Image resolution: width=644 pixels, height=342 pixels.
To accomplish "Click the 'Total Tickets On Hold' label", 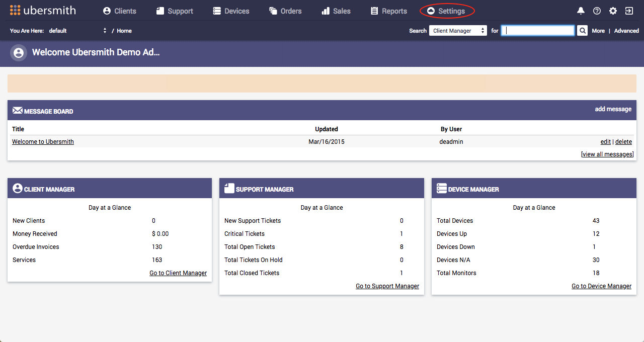I will click(254, 260).
